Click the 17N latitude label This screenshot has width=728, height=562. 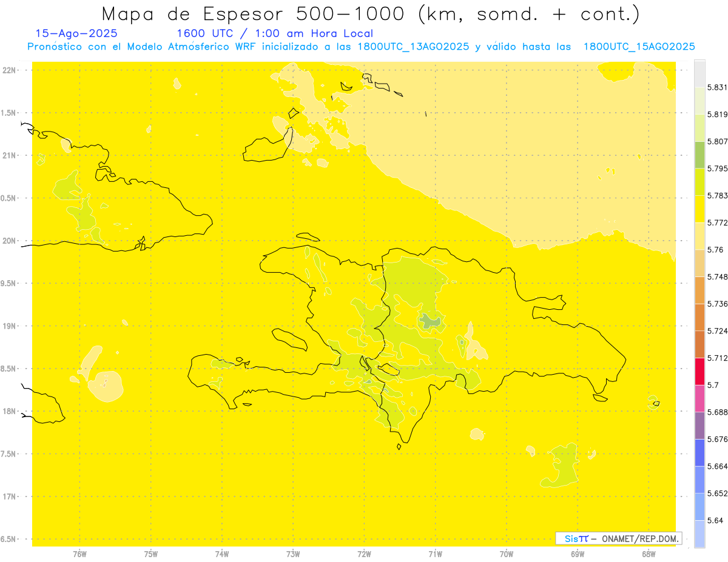pos(8,497)
